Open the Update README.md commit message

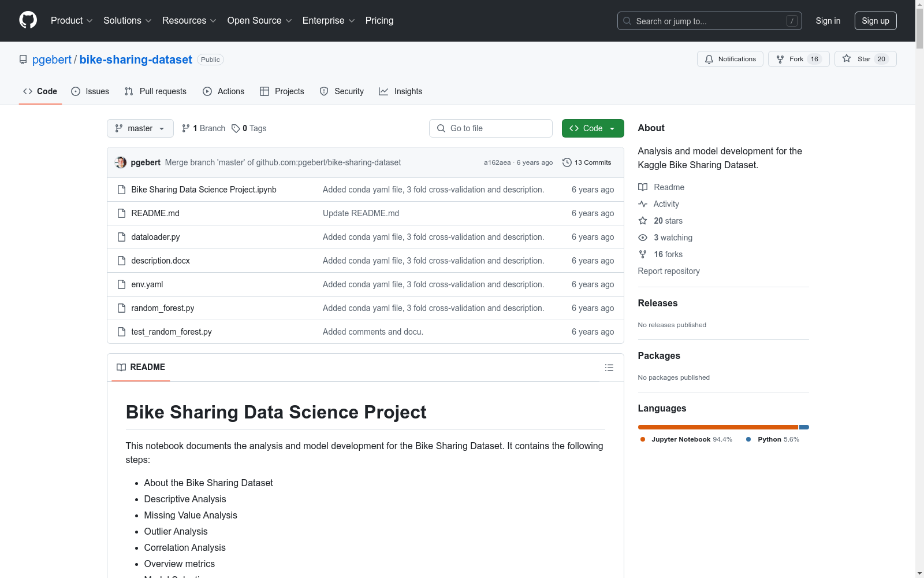(361, 213)
